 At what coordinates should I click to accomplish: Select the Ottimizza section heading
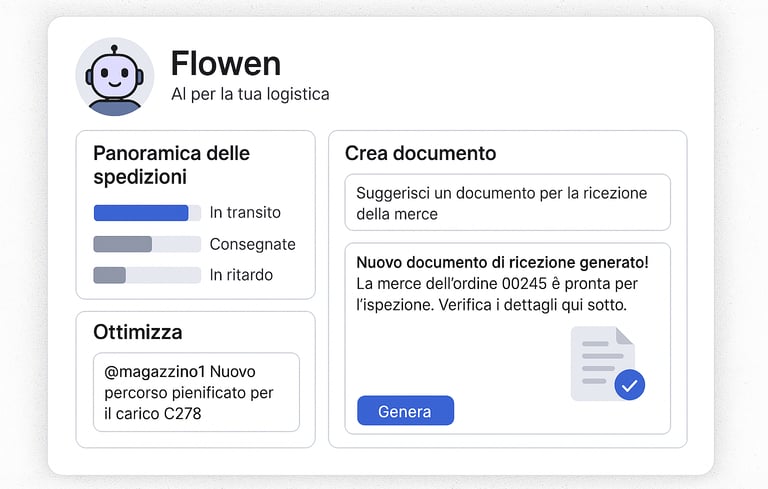coord(137,332)
